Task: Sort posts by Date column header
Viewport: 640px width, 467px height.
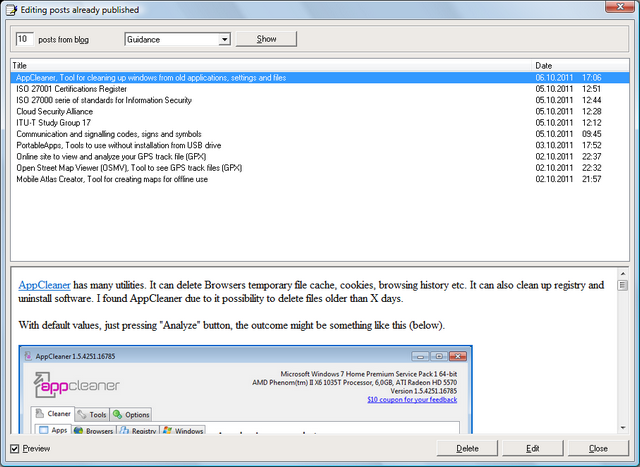Action: click(580, 65)
